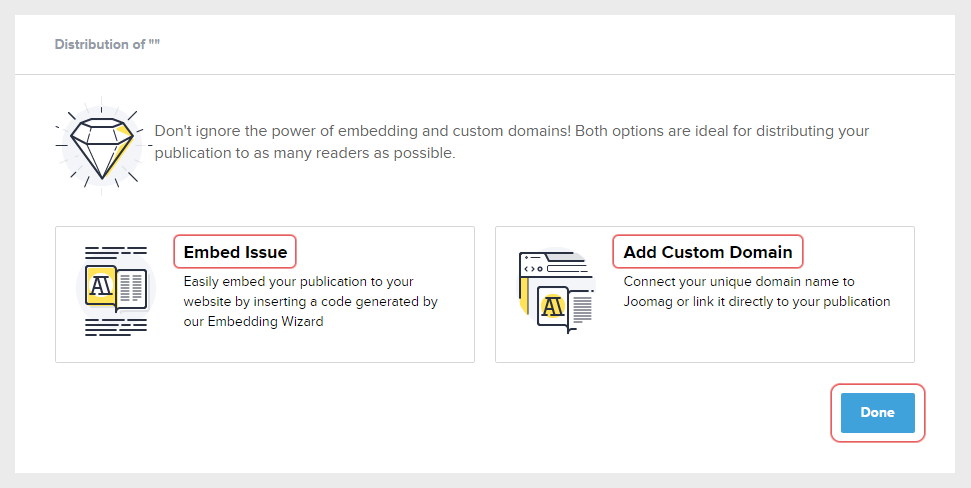Click the Add Custom Domain browser icon

pyautogui.click(x=555, y=292)
